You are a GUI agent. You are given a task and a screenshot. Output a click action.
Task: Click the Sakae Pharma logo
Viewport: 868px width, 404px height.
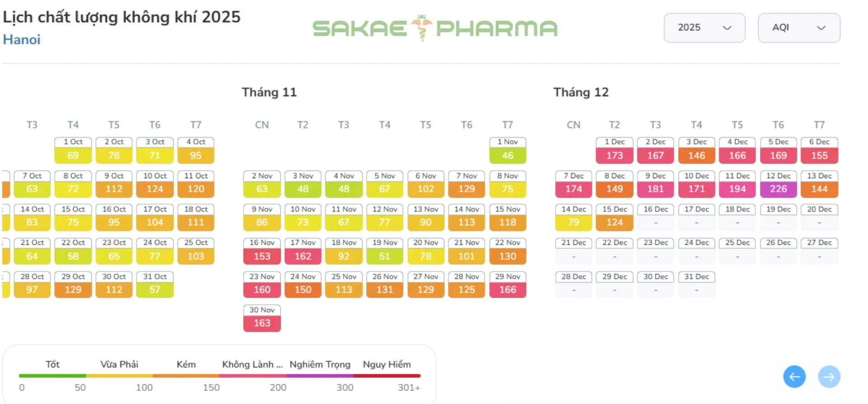tap(435, 28)
